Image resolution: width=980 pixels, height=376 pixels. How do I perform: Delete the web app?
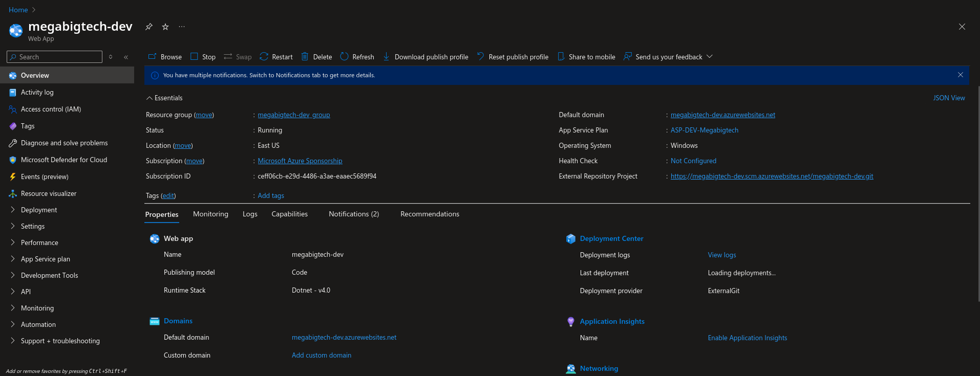[316, 57]
